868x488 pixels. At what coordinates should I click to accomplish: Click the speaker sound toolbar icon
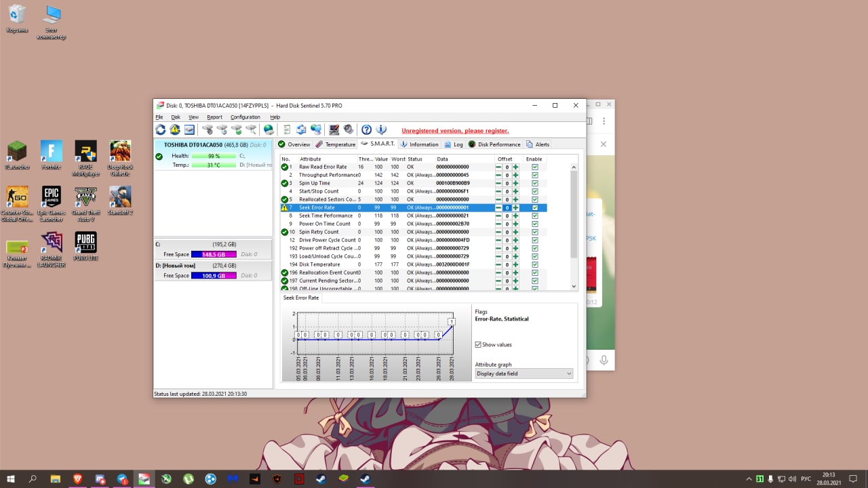348,129
